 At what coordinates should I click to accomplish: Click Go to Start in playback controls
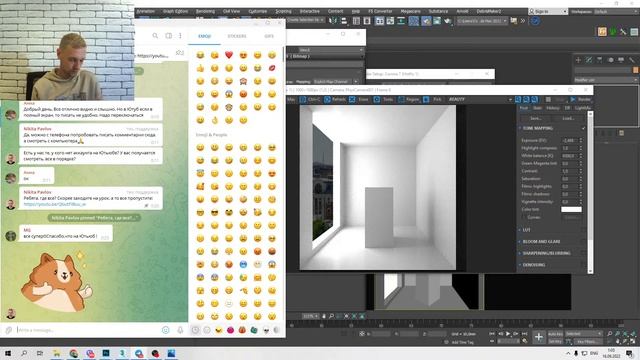point(492,334)
